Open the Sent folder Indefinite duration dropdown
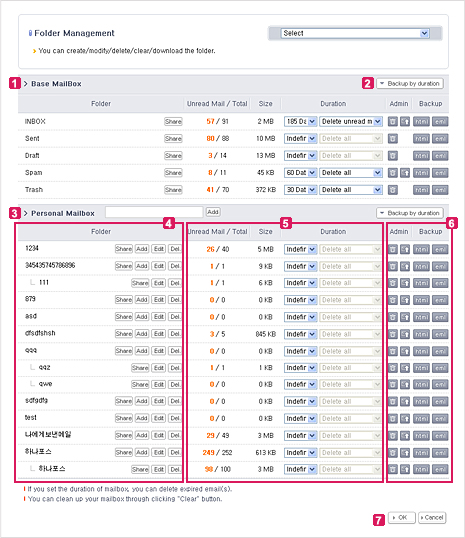 300,139
